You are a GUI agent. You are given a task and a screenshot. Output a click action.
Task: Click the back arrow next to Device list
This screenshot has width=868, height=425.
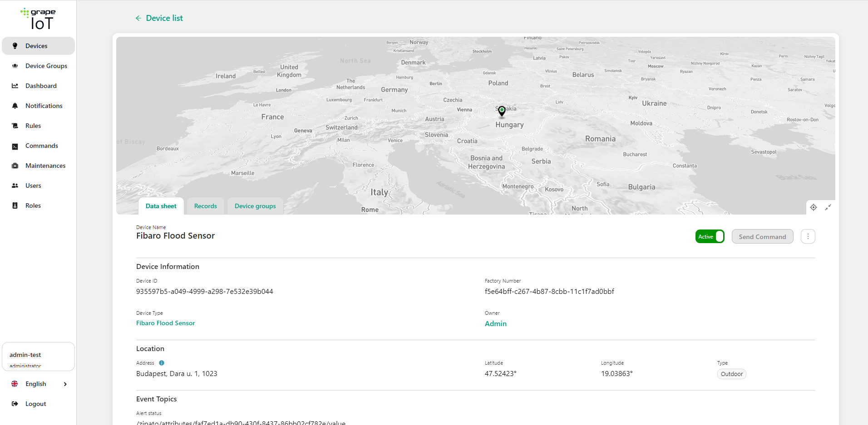point(138,18)
